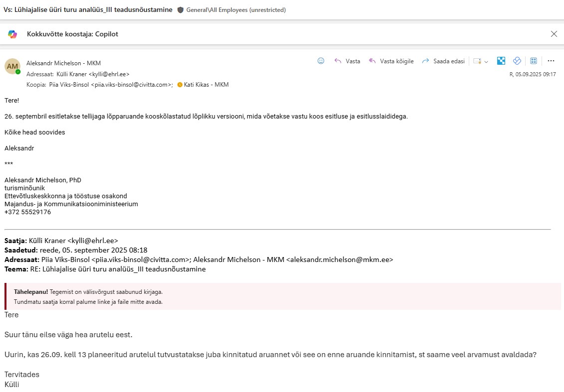Click the Vasta reply button
Viewport: 564px width, 392px height.
[x=348, y=61]
